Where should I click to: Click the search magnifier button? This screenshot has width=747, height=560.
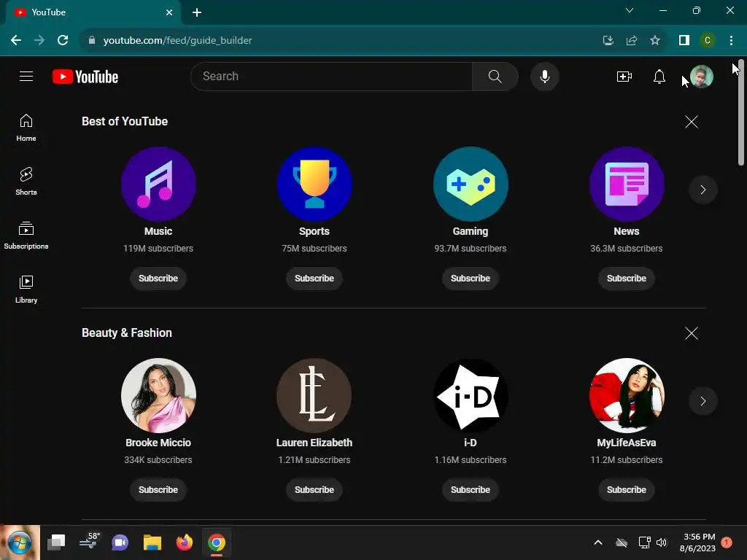(495, 76)
